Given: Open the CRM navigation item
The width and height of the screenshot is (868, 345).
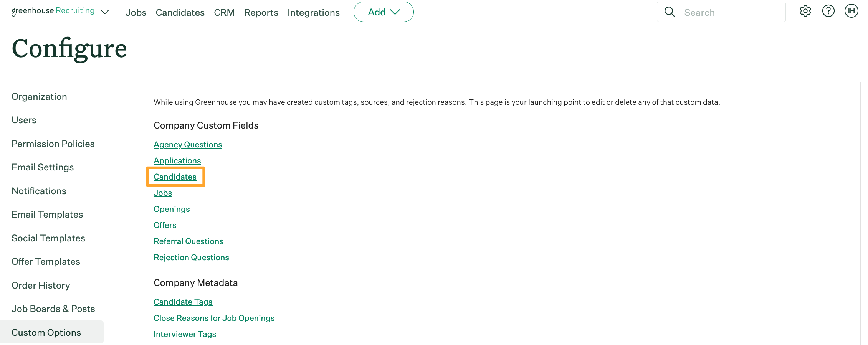Looking at the screenshot, I should (224, 13).
